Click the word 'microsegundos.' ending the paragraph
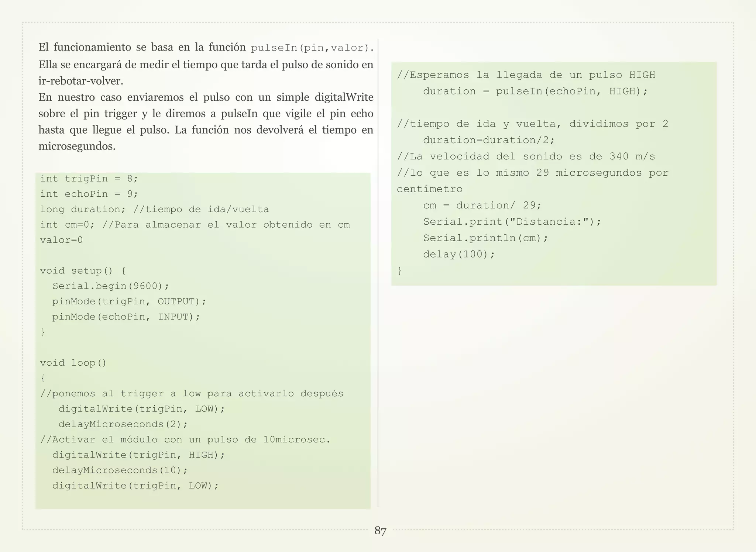 (77, 146)
